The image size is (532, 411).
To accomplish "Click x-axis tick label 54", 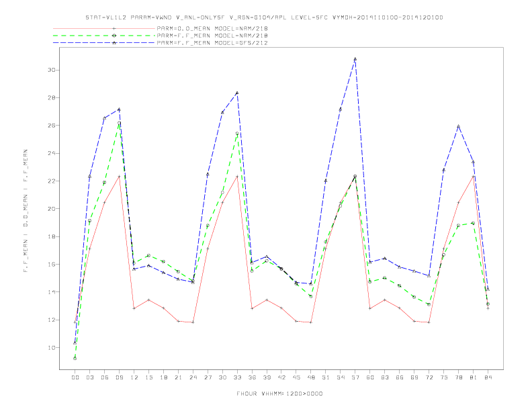I will tap(341, 377).
